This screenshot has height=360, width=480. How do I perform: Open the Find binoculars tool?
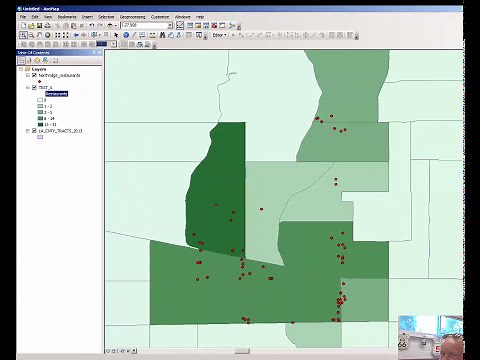click(x=162, y=35)
